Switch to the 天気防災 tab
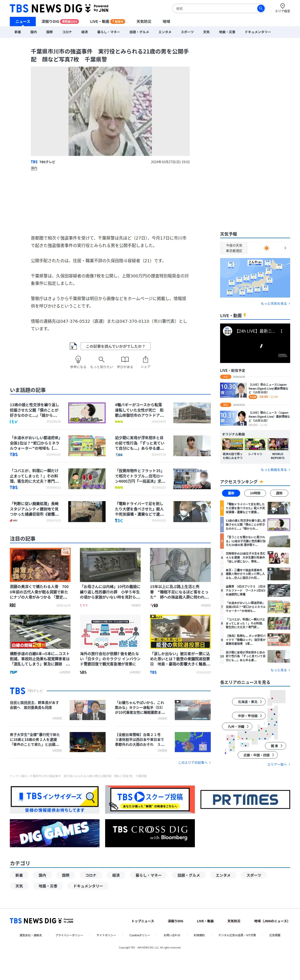300x980 pixels. click(x=144, y=22)
